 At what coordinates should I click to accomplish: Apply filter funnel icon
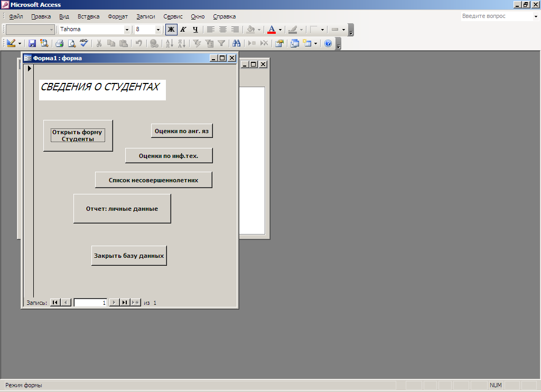coord(221,43)
